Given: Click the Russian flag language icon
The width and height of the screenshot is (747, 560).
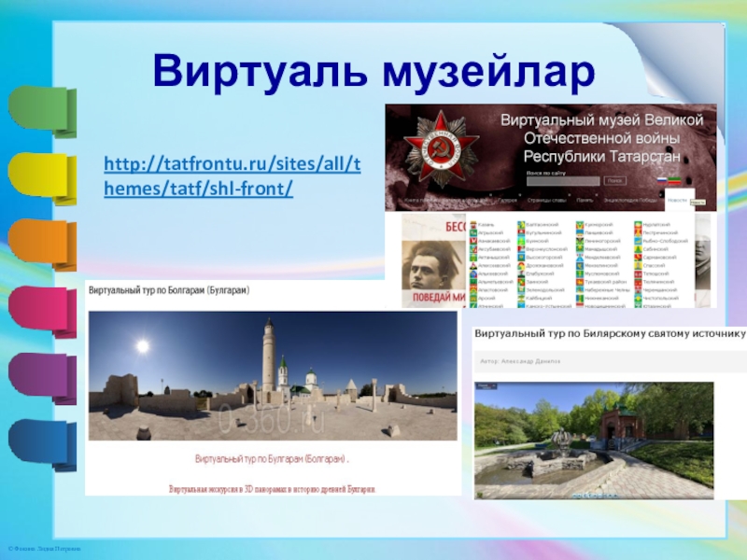Looking at the screenshot, I should (x=662, y=180).
